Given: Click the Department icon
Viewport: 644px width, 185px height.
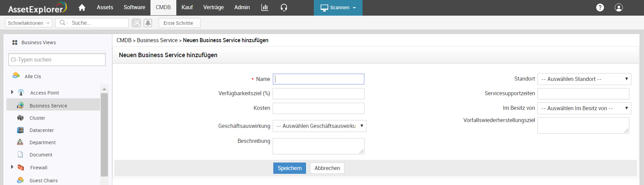Looking at the screenshot, I should (x=20, y=142).
